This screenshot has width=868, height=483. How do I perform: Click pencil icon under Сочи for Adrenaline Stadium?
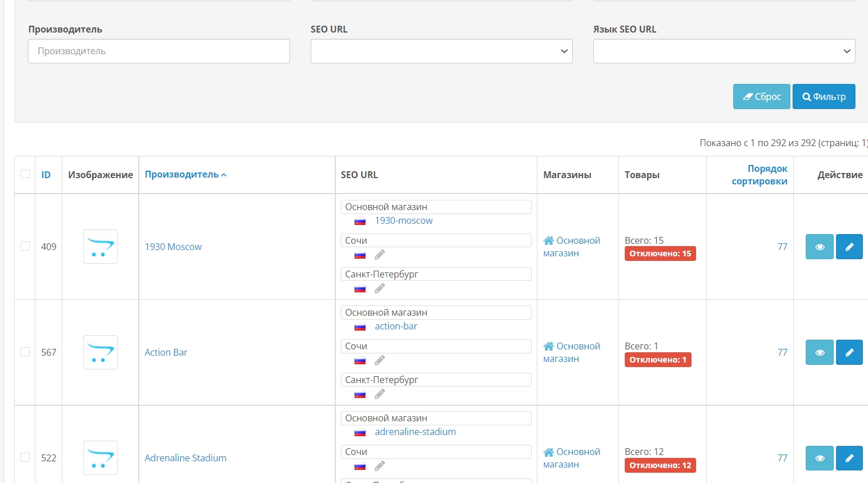point(380,466)
